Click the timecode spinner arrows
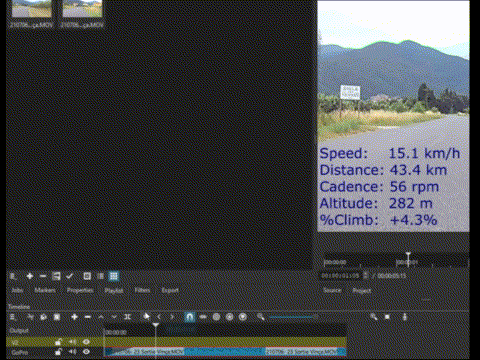Image resolution: width=480 pixels, height=360 pixels. tap(366, 276)
